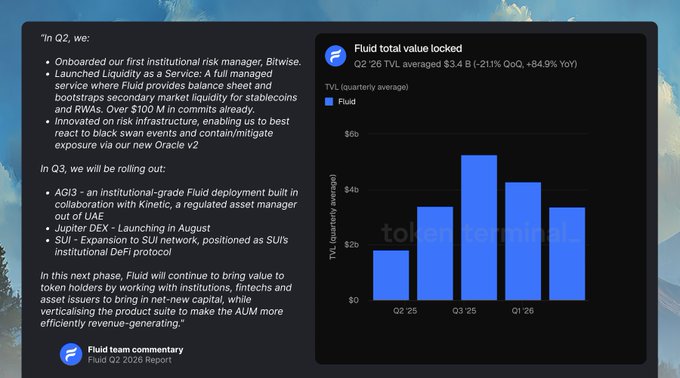This screenshot has width=680, height=378.
Task: Click the Fluid logo beside the chart title
Action: click(x=336, y=55)
